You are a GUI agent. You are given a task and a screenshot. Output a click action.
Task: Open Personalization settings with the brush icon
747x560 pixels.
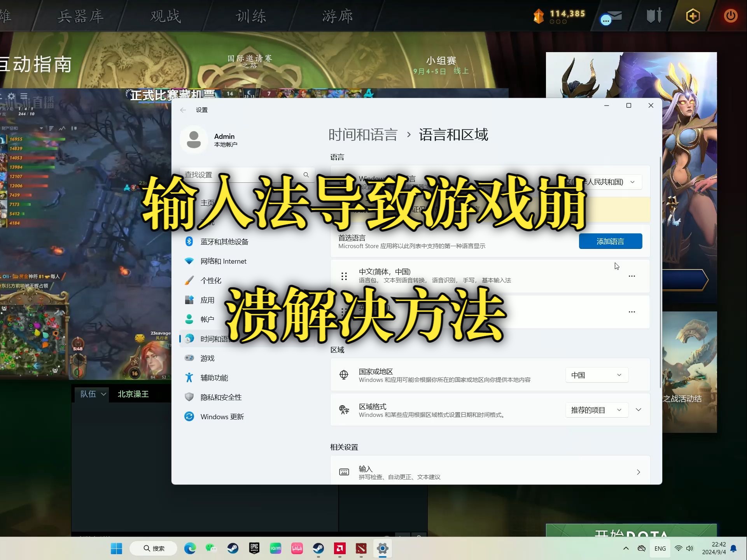coord(211,280)
